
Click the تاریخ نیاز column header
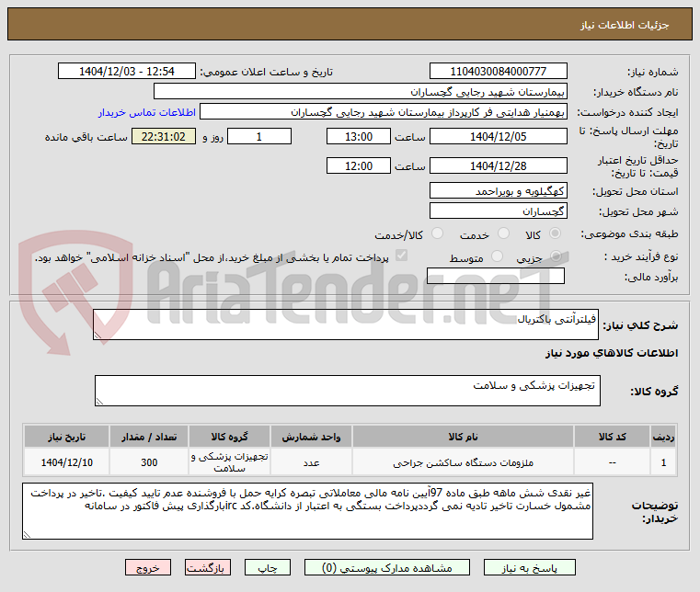pos(67,437)
